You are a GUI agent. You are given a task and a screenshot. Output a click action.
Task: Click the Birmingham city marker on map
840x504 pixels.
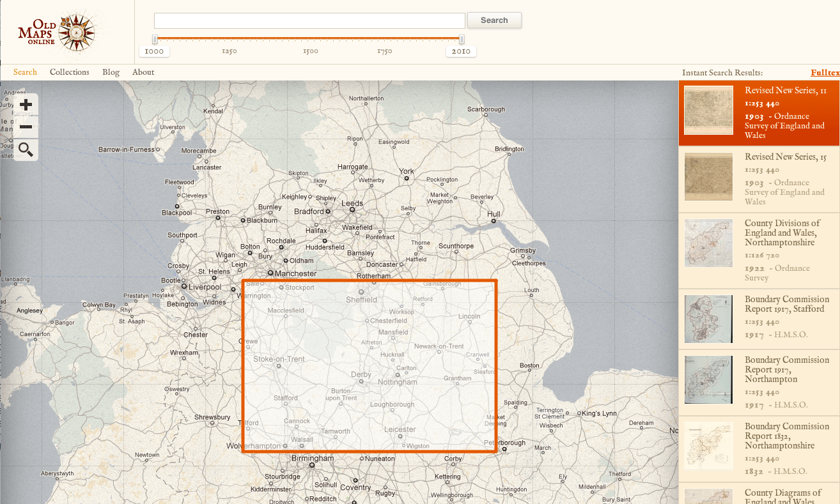pyautogui.click(x=312, y=465)
